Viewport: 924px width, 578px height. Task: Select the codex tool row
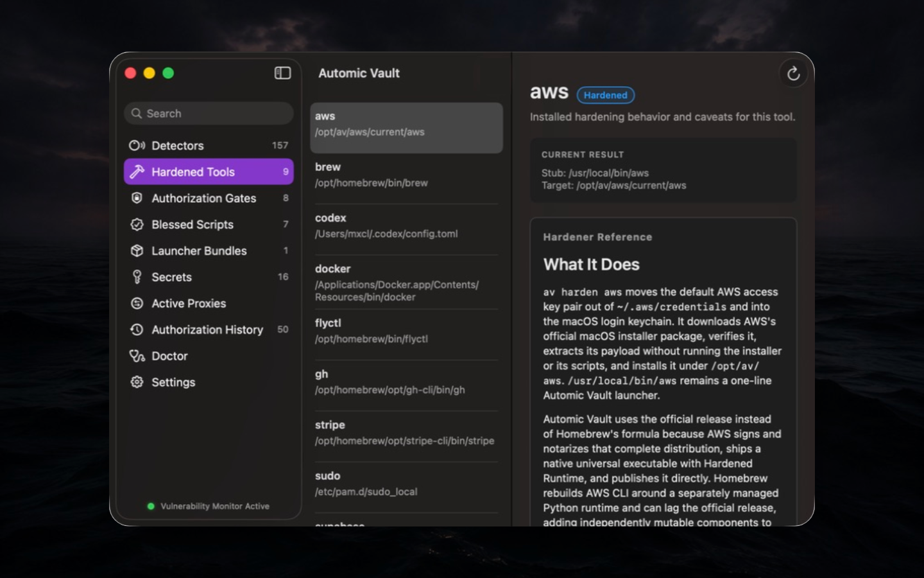406,229
